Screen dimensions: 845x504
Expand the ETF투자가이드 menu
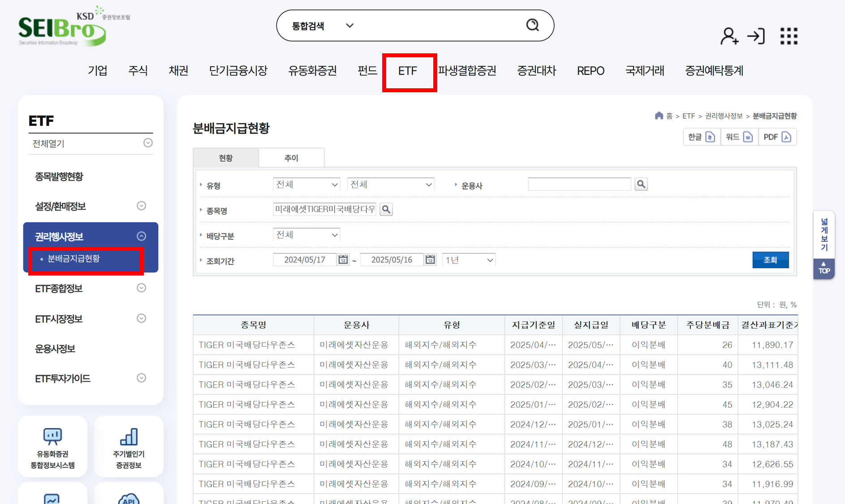tap(141, 378)
